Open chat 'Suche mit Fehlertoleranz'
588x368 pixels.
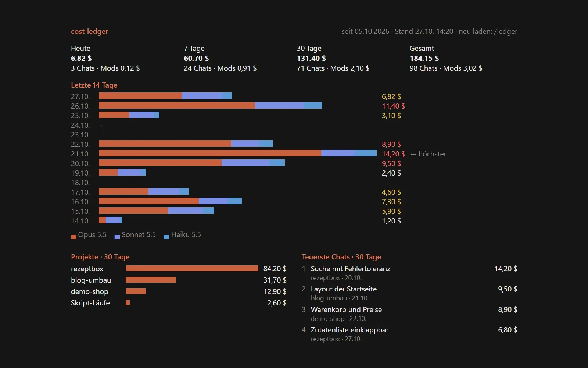pos(351,269)
